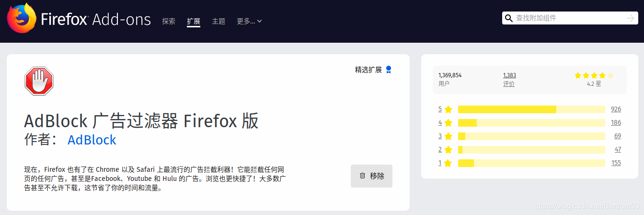Open the 1,383 评价 reviews link
The width and height of the screenshot is (644, 215).
pyautogui.click(x=509, y=79)
